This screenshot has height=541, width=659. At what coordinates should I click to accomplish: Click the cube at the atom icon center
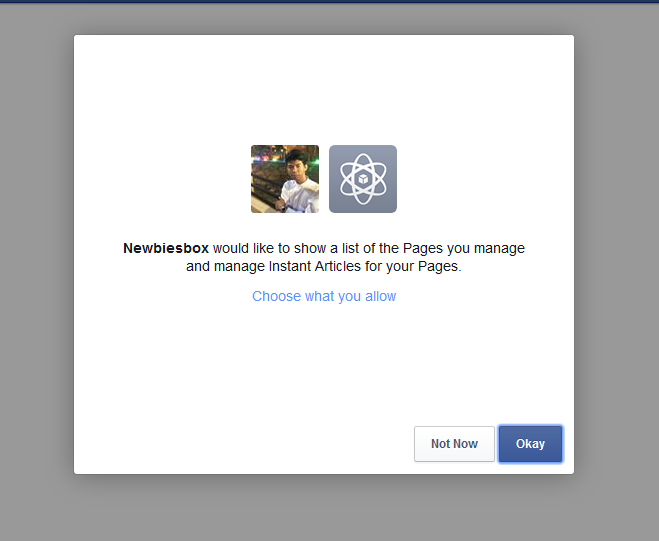[x=363, y=179]
